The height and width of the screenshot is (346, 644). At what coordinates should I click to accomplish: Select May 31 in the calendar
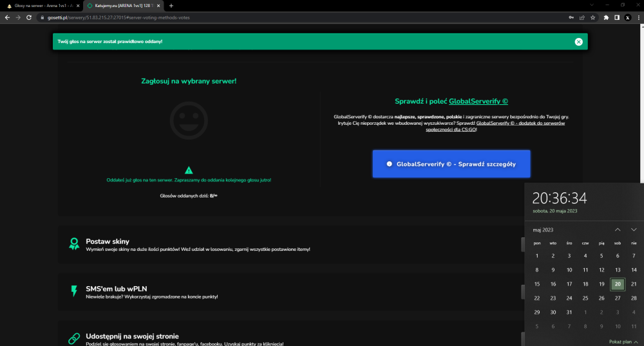[x=569, y=313]
